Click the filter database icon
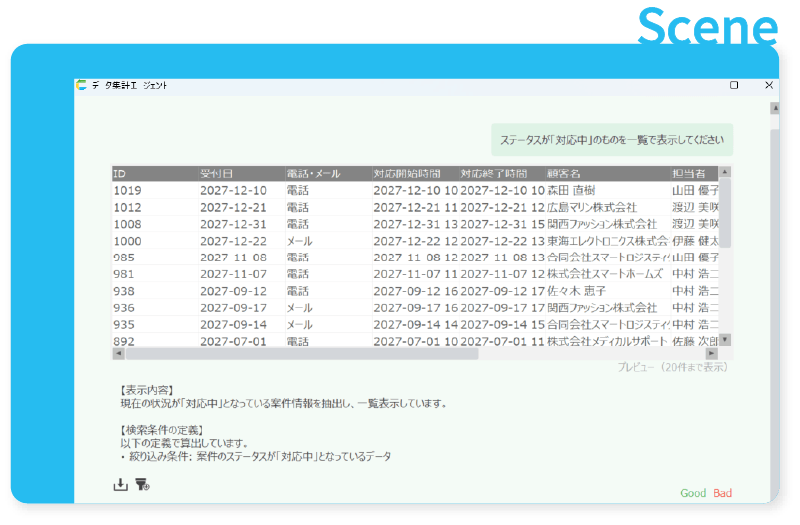Screen dimensions: 800x525 142,485
